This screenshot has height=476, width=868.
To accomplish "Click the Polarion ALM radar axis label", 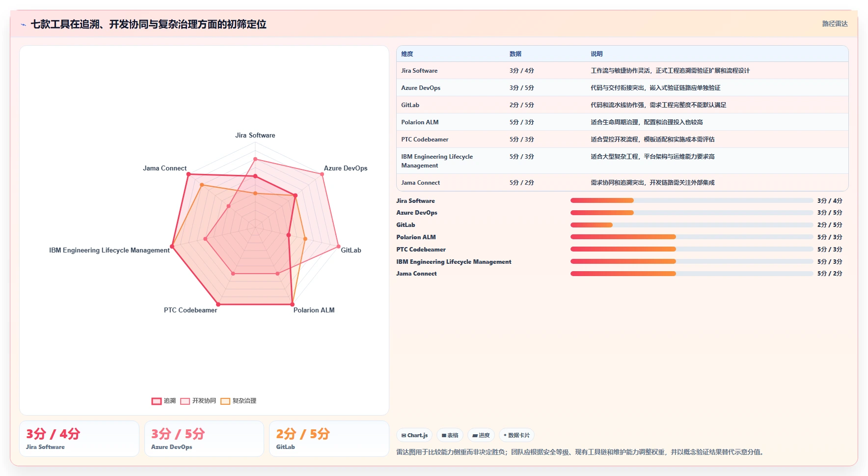I will tap(314, 310).
